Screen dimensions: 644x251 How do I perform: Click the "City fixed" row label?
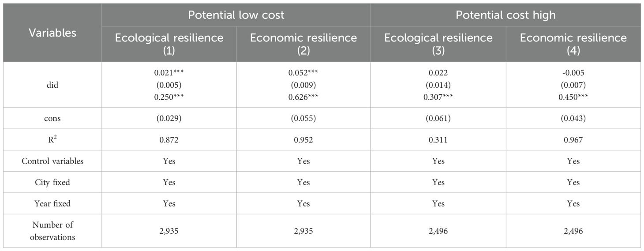(x=52, y=182)
